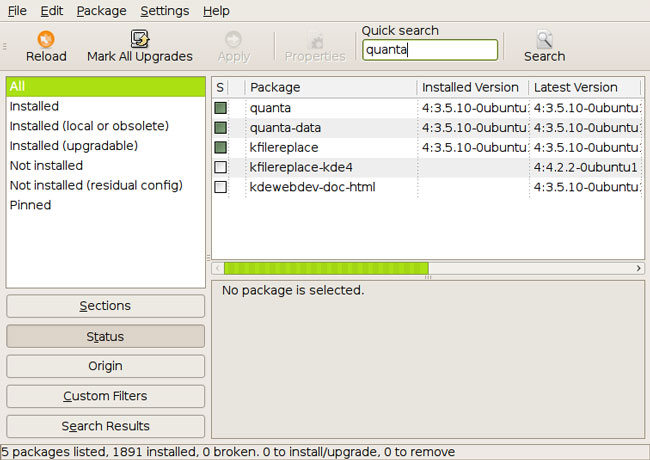This screenshot has height=460, width=650.
Task: Show the Search Results filter
Action: [x=105, y=426]
